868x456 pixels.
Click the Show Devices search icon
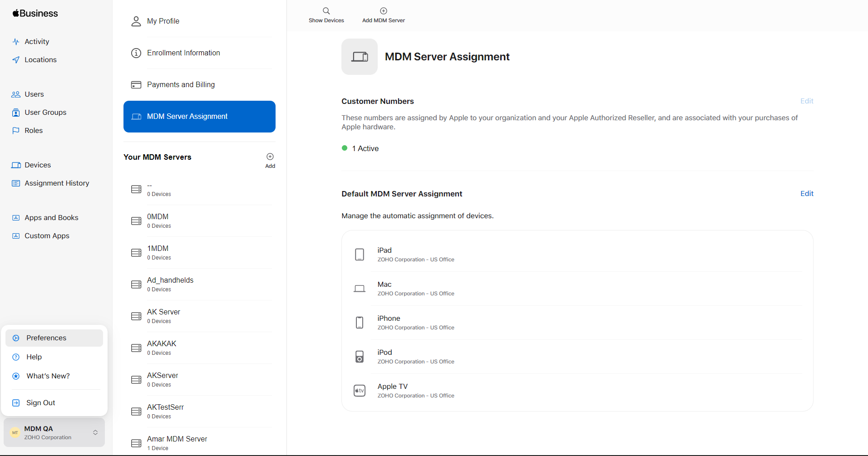326,11
